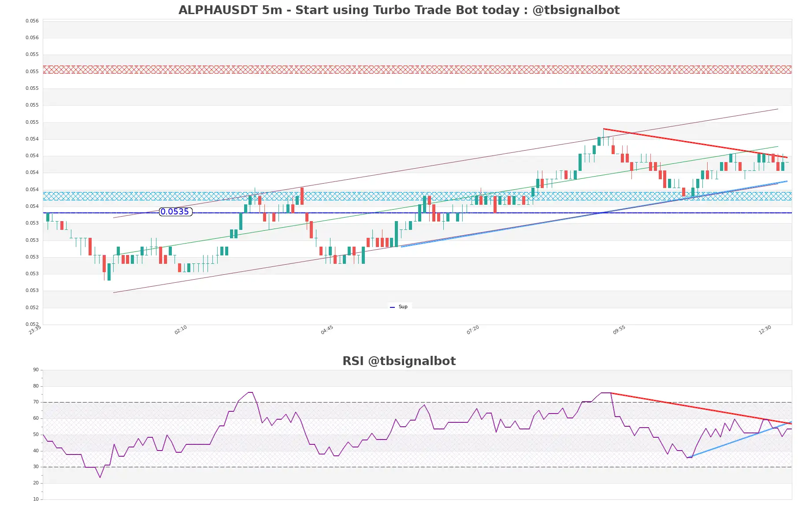Click the RSI axis value 10
798x532 pixels.
tap(36, 499)
